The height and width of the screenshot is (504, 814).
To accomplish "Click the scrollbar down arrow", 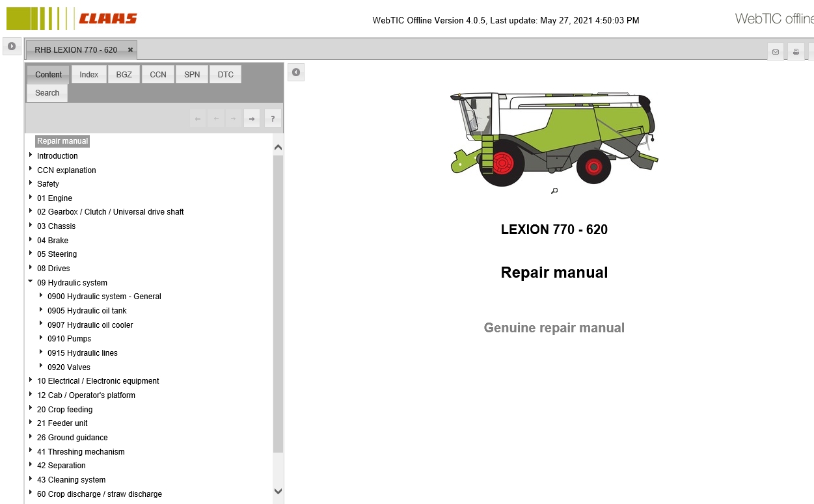I will click(x=278, y=492).
